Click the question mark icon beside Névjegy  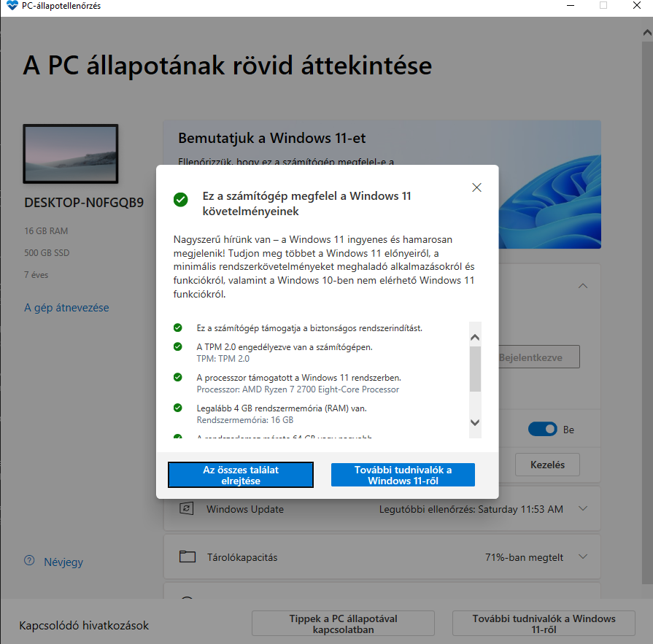point(29,560)
